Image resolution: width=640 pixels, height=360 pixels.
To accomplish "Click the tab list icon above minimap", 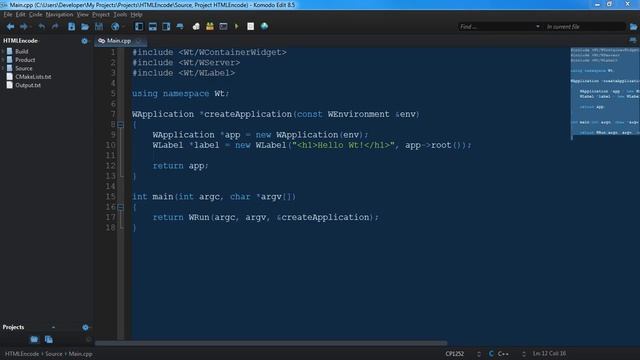I will coord(633,40).
